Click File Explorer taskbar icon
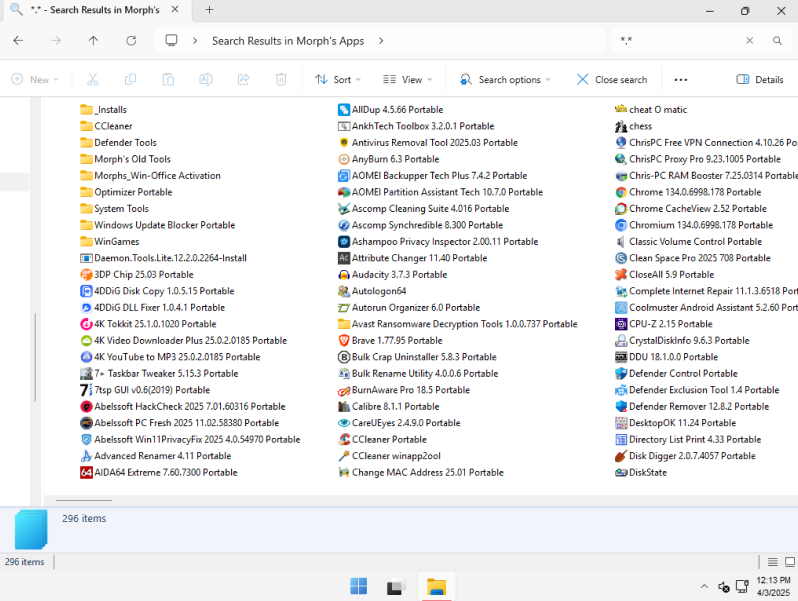 (x=436, y=586)
